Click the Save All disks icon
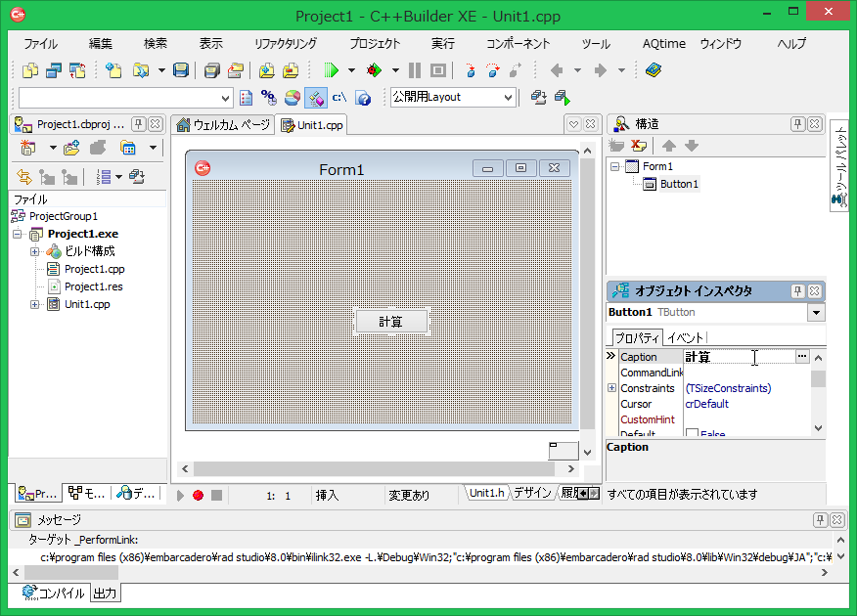 211,70
